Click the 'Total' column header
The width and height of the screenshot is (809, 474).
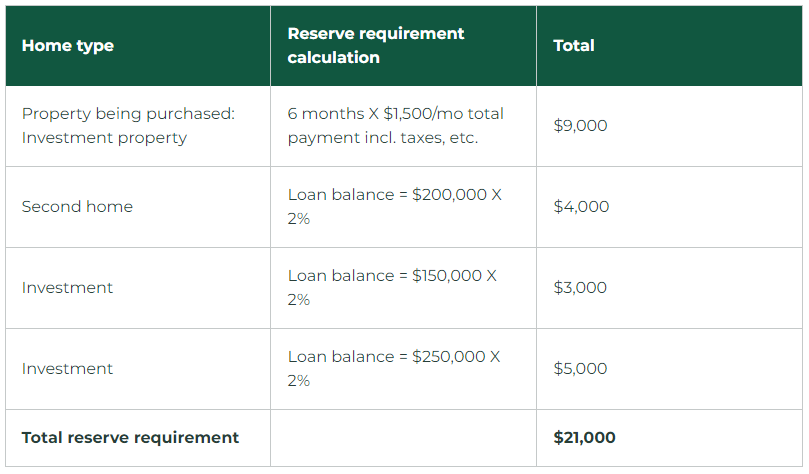tap(574, 46)
